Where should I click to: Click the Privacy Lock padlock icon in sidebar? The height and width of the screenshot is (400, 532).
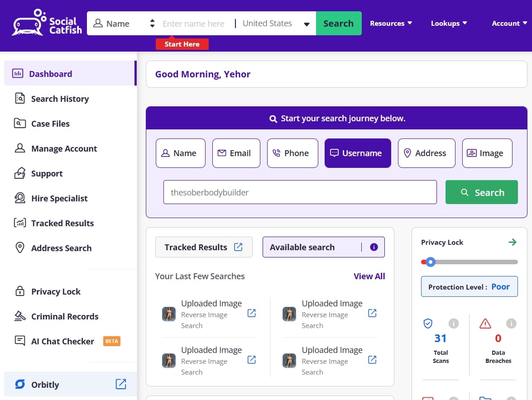click(x=20, y=291)
